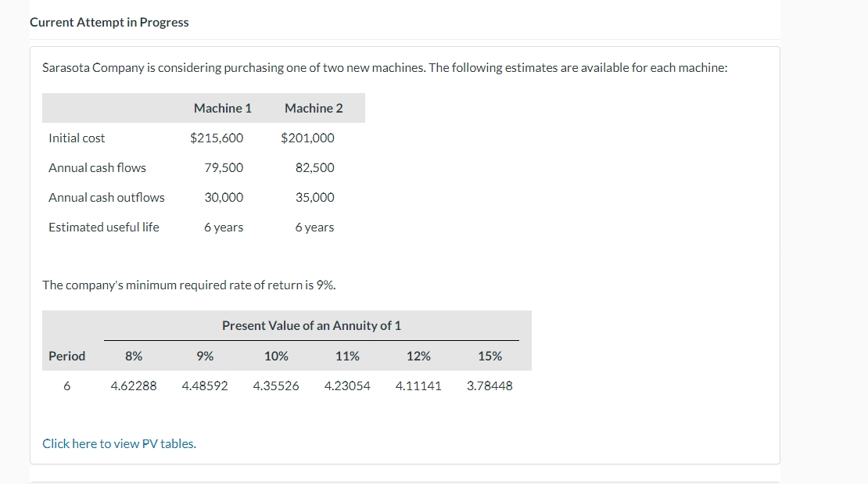Click the 15% column header
Viewport: 868px width, 484px height.
coord(490,356)
